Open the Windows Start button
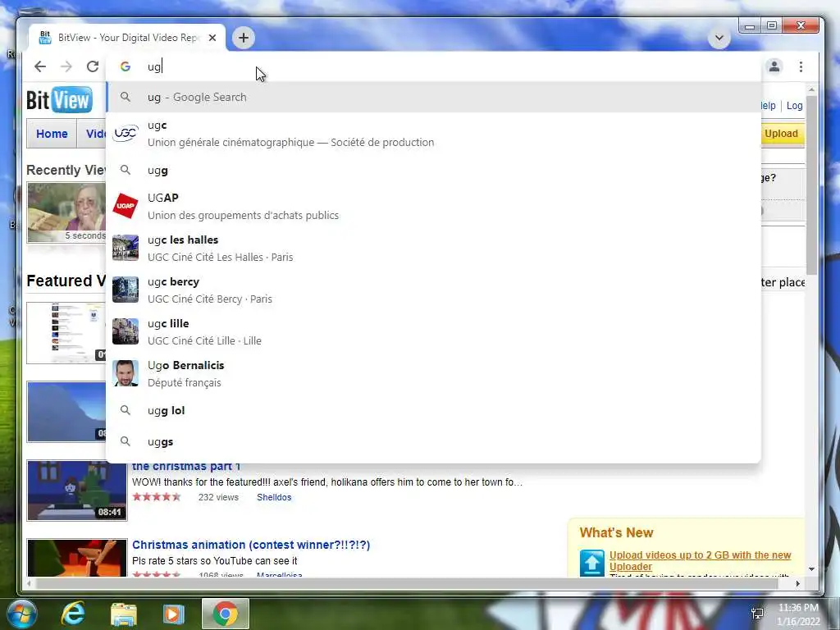 pos(22,614)
